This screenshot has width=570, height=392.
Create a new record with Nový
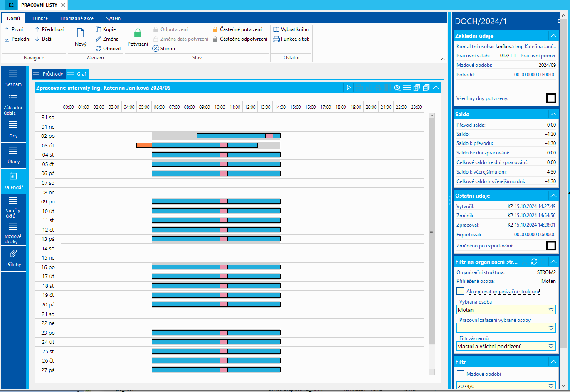point(81,37)
